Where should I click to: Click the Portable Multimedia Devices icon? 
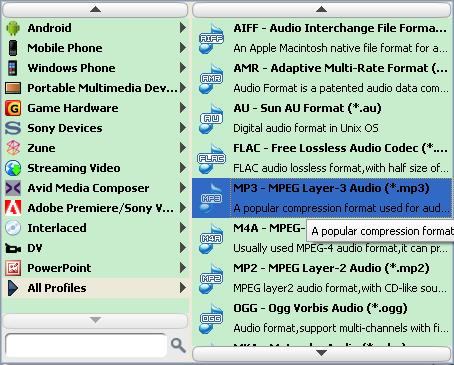tap(13, 88)
